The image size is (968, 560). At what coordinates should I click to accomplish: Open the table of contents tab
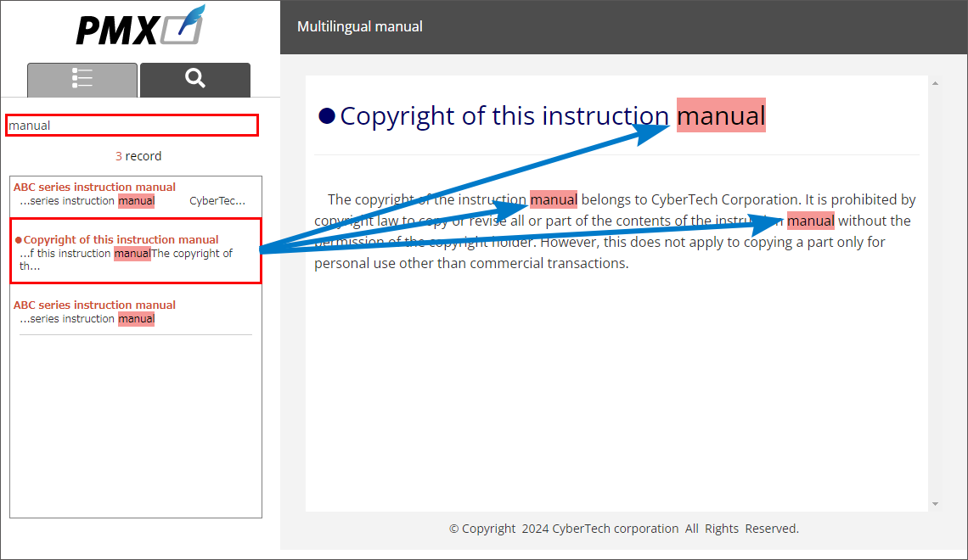82,80
